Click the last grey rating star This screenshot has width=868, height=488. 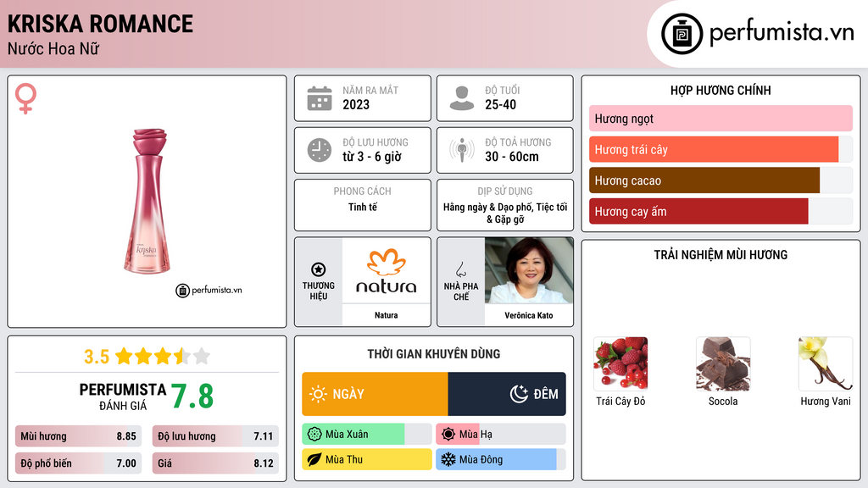[202, 356]
